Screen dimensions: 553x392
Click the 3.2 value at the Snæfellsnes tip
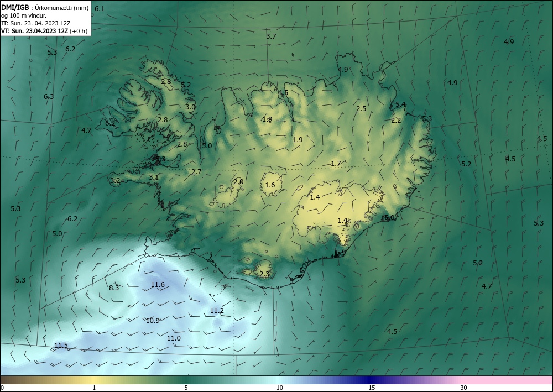[116, 181]
